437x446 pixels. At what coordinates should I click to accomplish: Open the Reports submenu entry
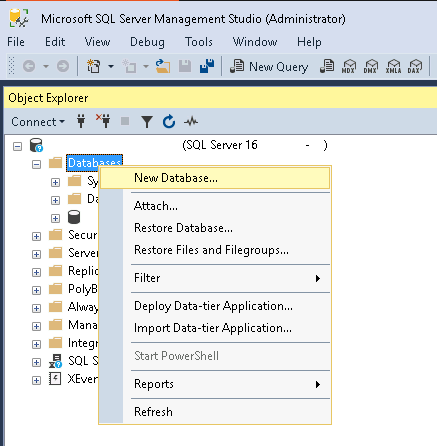coord(215,384)
